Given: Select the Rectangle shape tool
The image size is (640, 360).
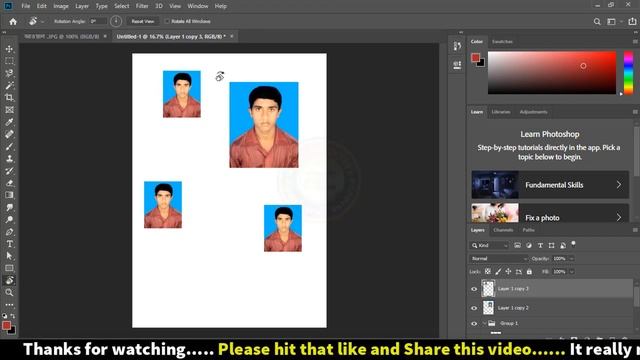Looking at the screenshot, I should [9, 268].
